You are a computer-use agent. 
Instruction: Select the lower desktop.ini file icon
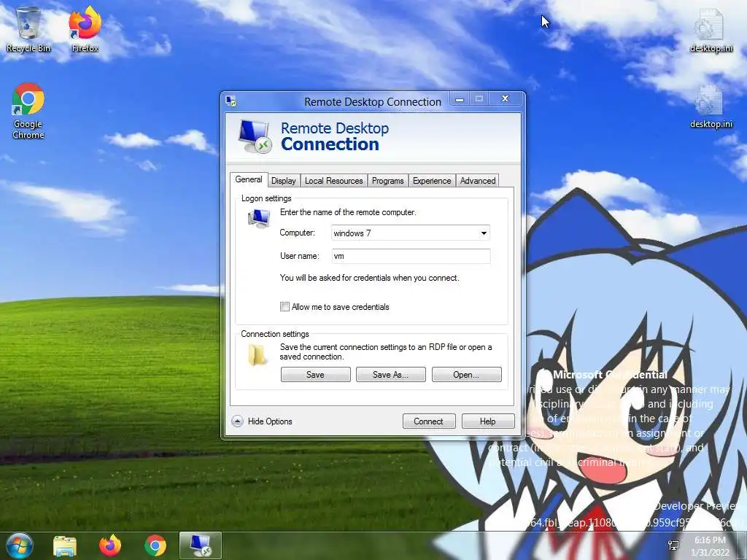(x=711, y=106)
